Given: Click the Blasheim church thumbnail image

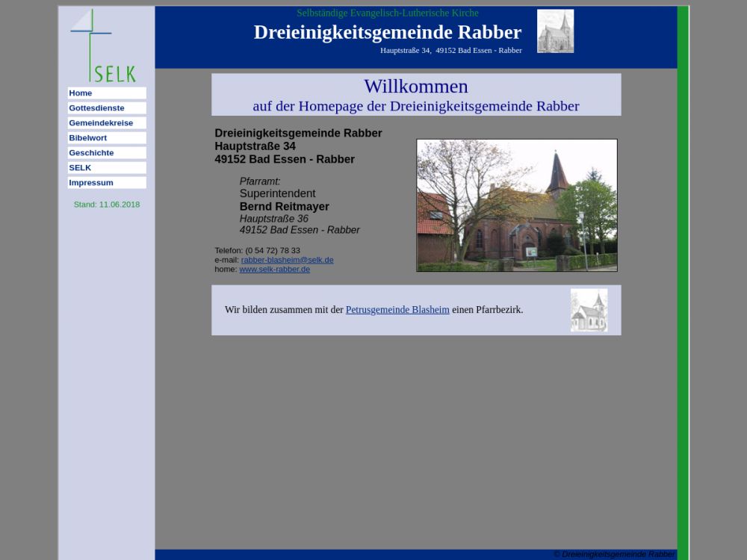Looking at the screenshot, I should click(589, 310).
